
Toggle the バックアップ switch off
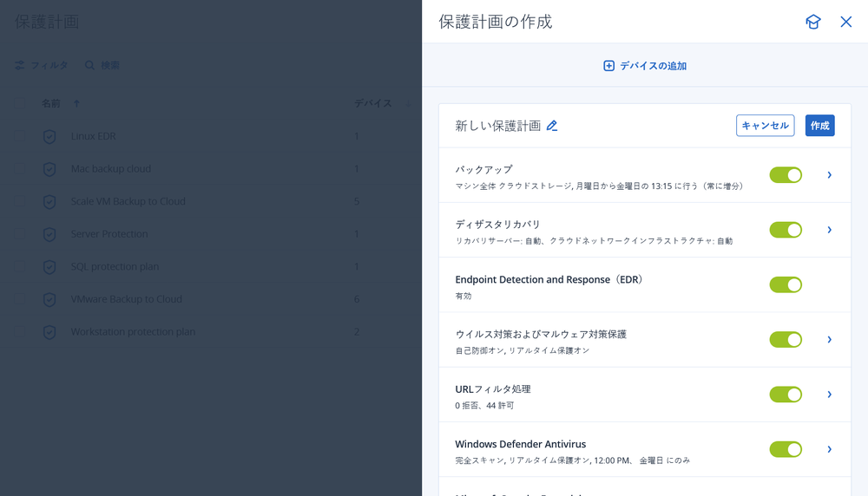(786, 175)
